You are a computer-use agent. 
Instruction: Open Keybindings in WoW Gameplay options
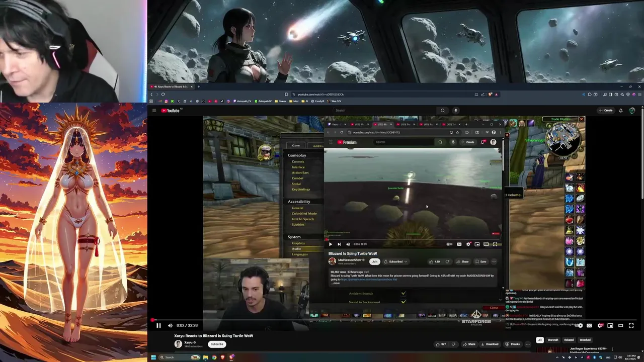[x=301, y=189]
